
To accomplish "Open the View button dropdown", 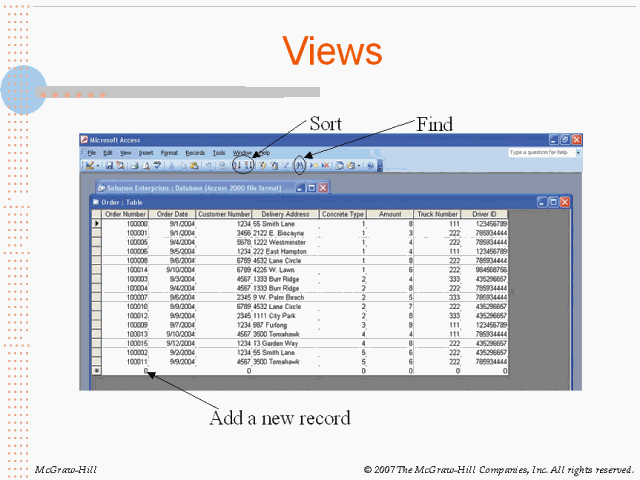I will [96, 165].
